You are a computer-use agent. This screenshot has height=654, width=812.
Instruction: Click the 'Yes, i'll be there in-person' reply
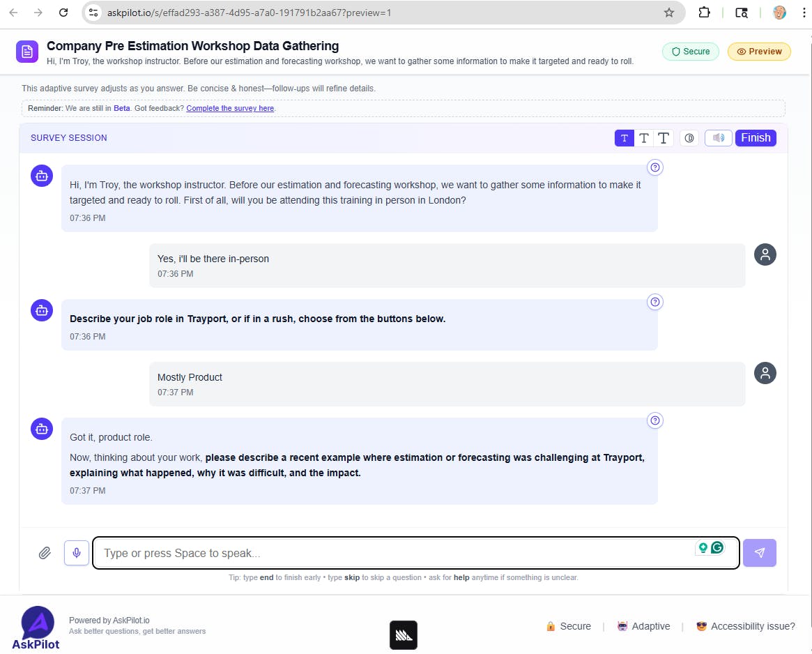[x=213, y=259]
